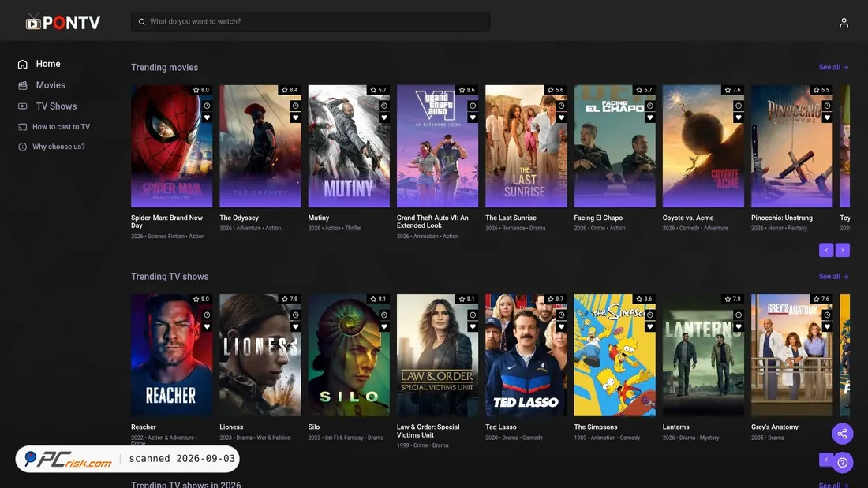Viewport: 868px width, 488px height.
Task: Favorite Mutiny with heart icon
Action: click(384, 117)
